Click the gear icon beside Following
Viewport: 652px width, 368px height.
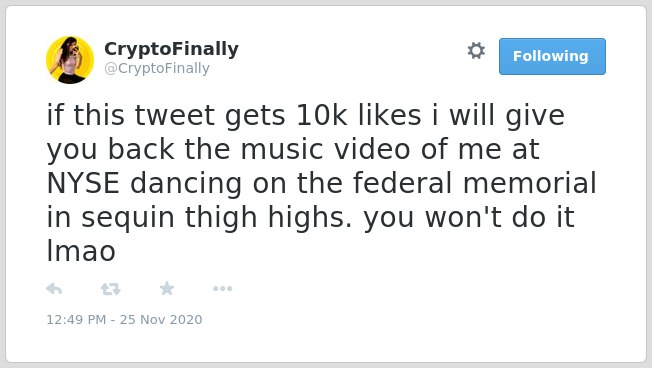[x=476, y=51]
